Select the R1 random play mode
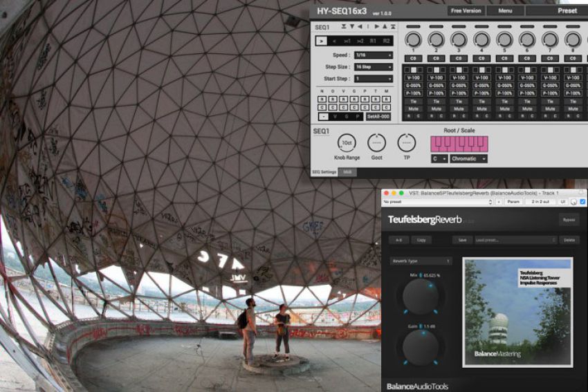This screenshot has height=392, width=588. tap(373, 41)
